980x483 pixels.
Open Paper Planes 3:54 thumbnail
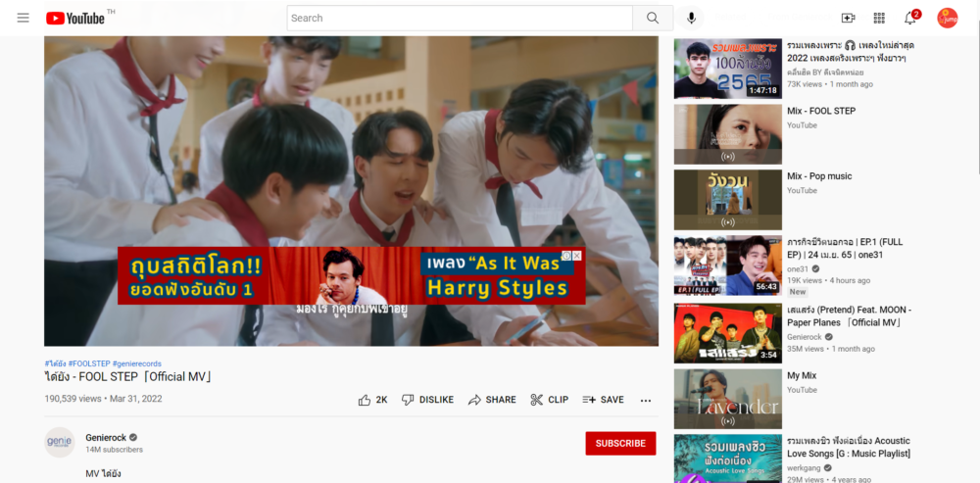click(727, 333)
